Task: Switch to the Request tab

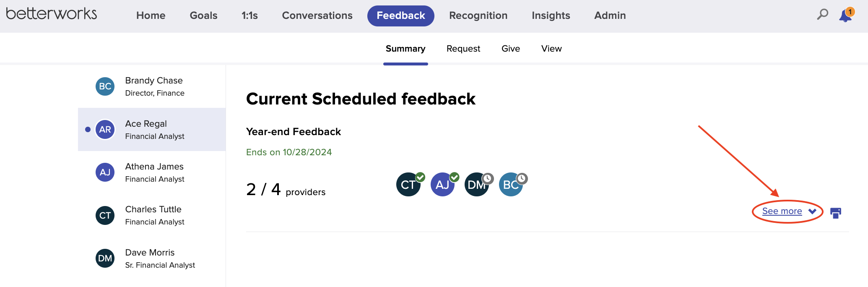Action: (x=463, y=49)
